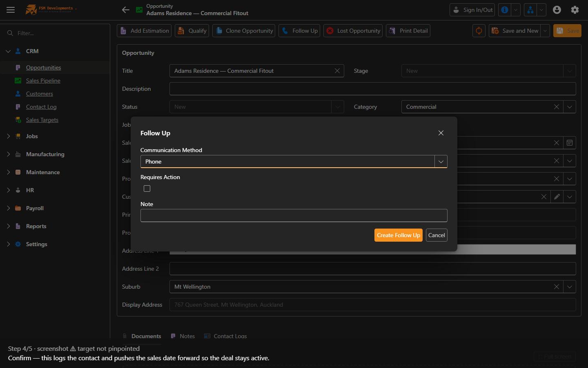Image resolution: width=588 pixels, height=368 pixels.
Task: Click the organization hierarchy icon
Action: [x=530, y=10]
